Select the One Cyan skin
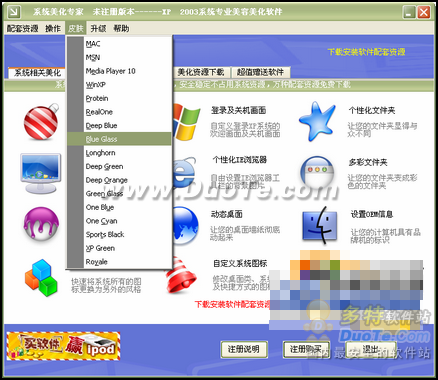The height and width of the screenshot is (380, 438). pyautogui.click(x=119, y=221)
